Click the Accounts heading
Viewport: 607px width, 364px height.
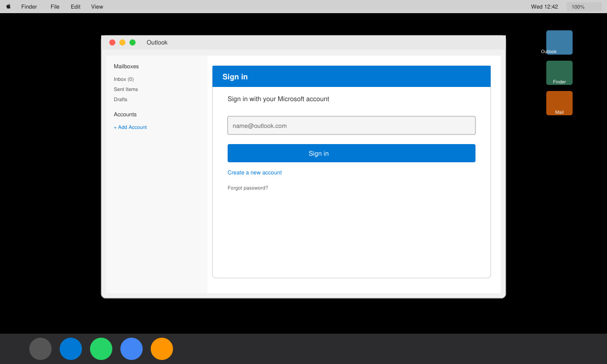[x=125, y=114]
